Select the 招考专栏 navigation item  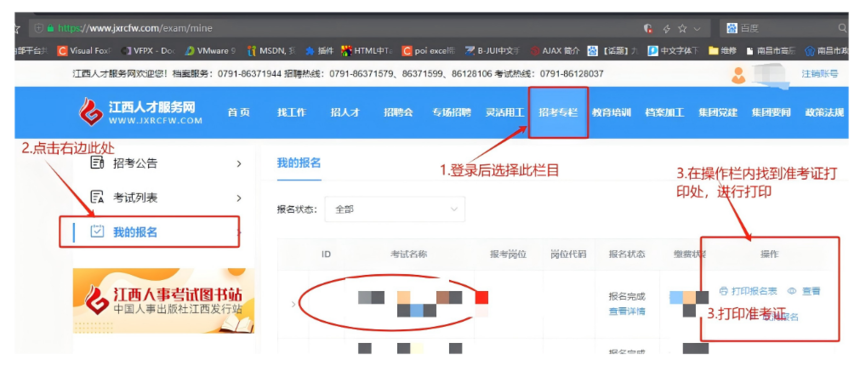[558, 112]
